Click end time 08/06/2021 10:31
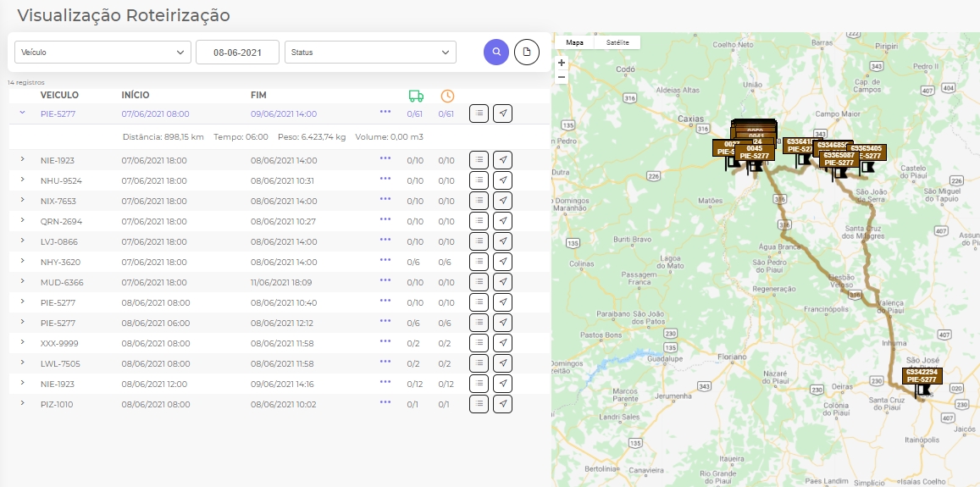The height and width of the screenshot is (487, 980). click(283, 180)
